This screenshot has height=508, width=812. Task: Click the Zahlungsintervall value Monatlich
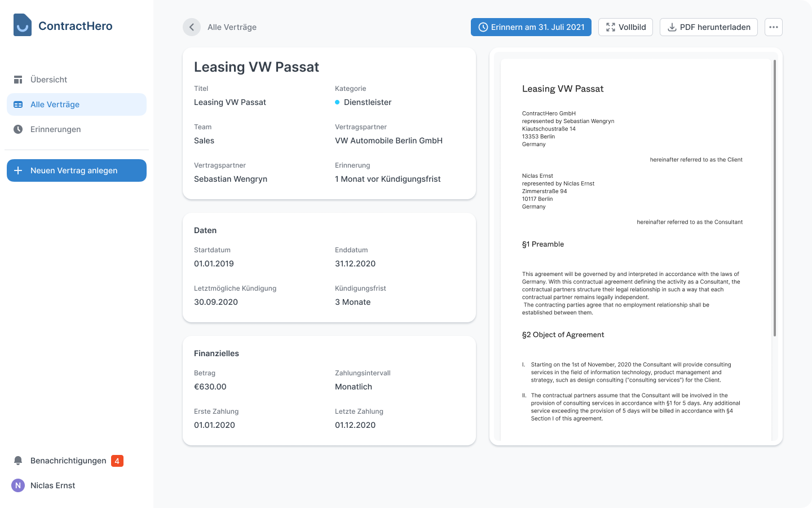[x=354, y=387]
